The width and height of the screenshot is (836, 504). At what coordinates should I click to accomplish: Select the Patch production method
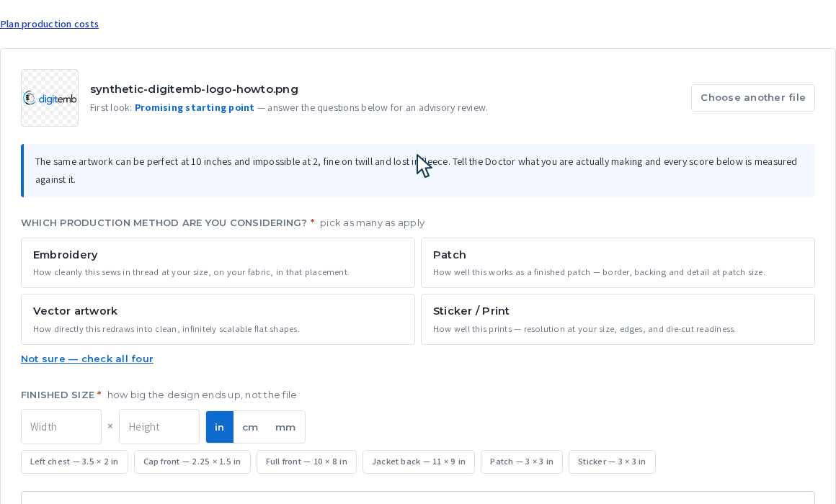coord(618,264)
